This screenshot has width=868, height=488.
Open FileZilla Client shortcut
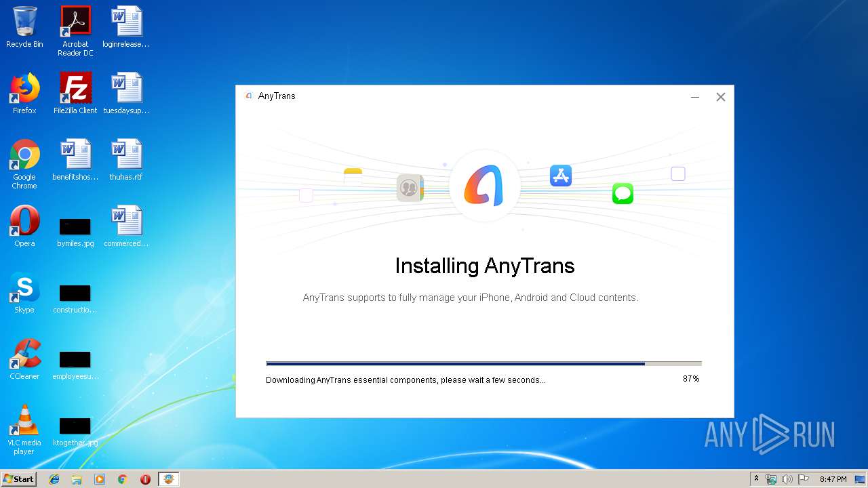(75, 94)
